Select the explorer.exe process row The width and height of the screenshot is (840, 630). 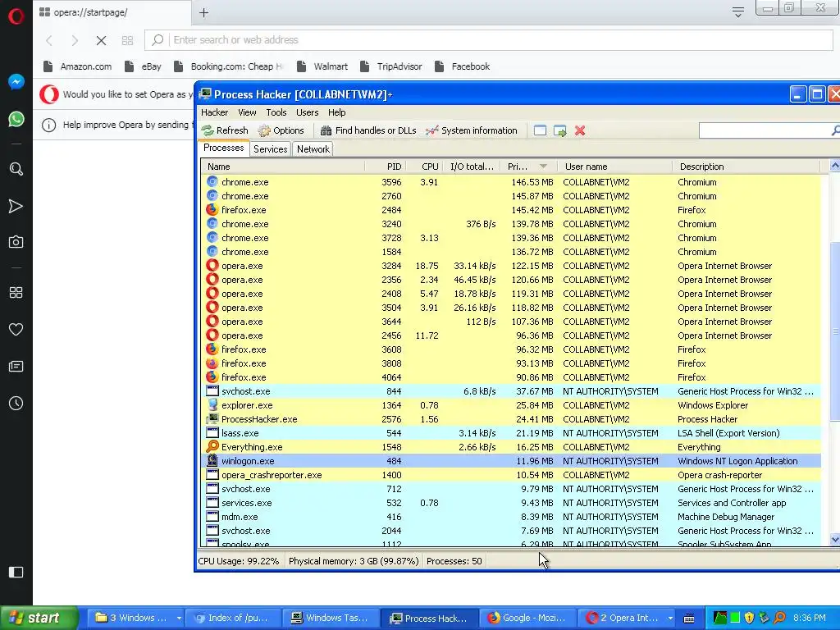(511, 405)
